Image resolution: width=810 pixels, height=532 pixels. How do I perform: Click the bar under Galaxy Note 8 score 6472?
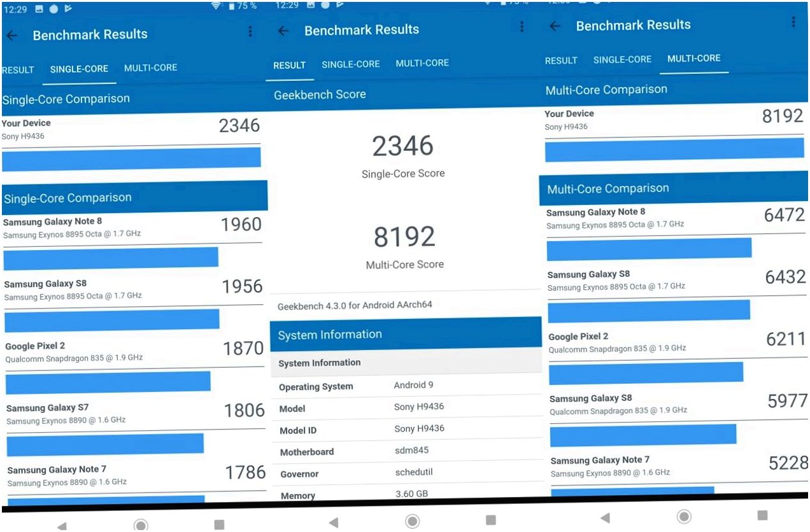[x=649, y=249]
